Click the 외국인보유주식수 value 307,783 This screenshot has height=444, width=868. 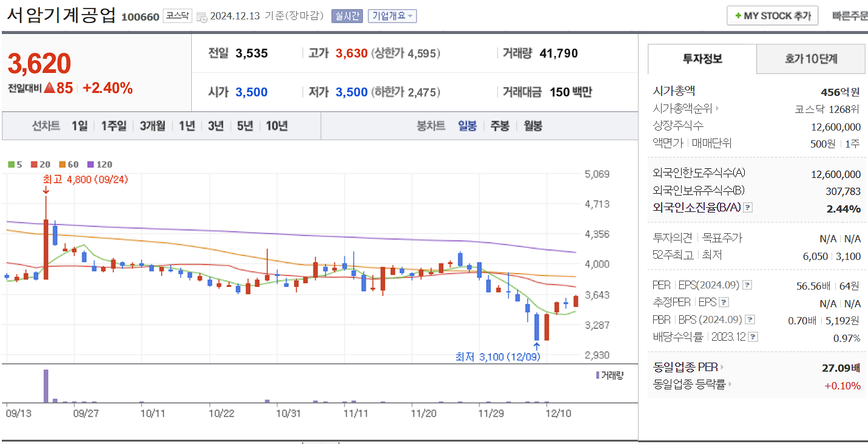coord(844,191)
